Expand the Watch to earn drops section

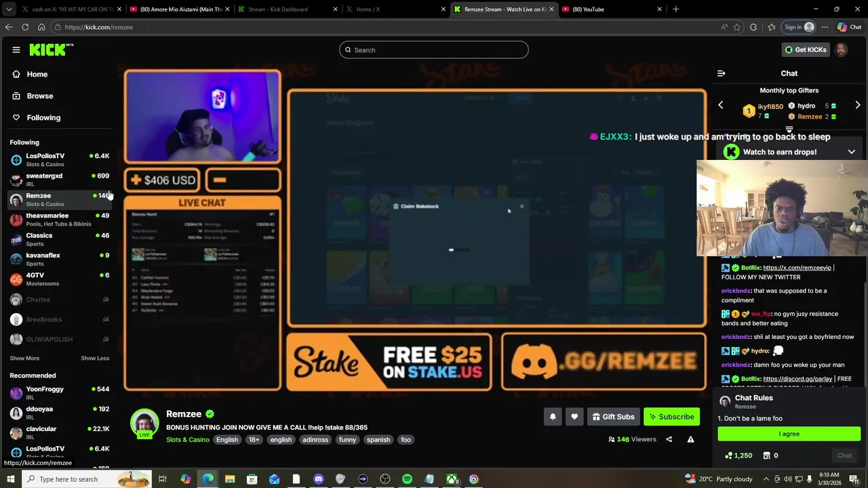[x=852, y=152]
